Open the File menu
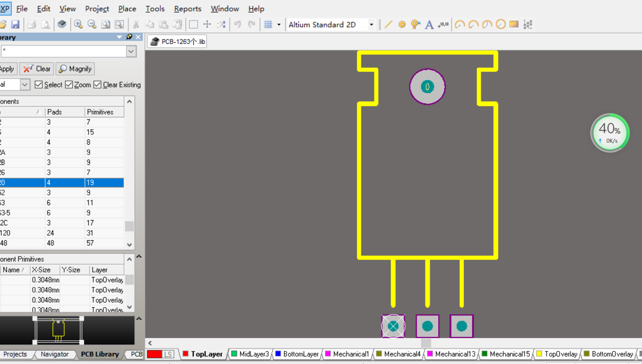 22,9
